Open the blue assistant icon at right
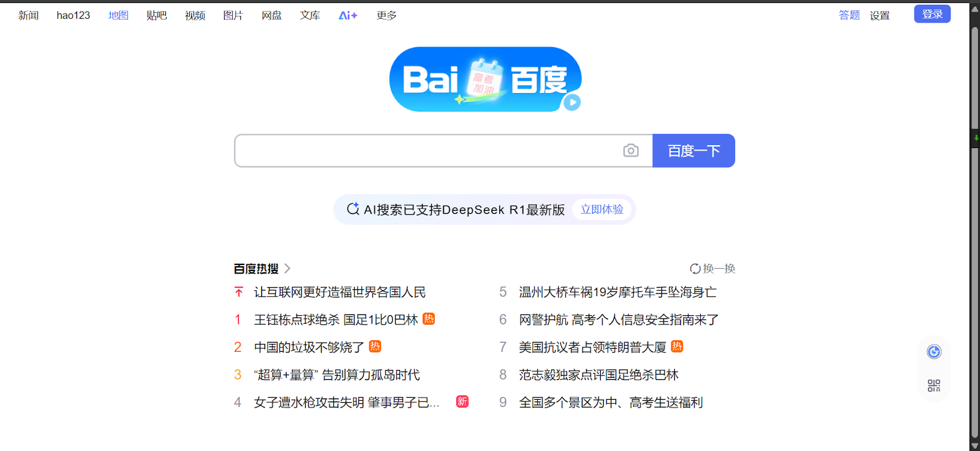The height and width of the screenshot is (451, 980). click(x=934, y=352)
